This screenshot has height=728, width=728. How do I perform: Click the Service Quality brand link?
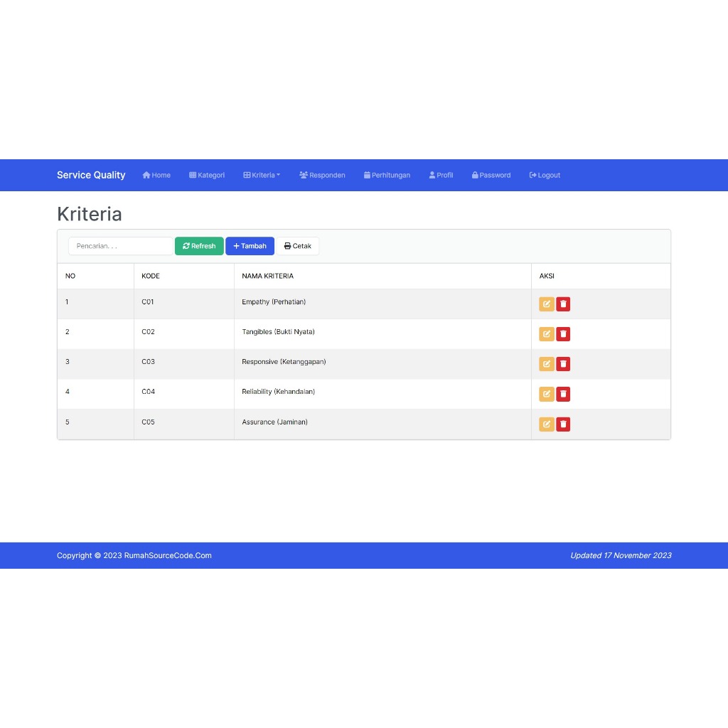(91, 175)
